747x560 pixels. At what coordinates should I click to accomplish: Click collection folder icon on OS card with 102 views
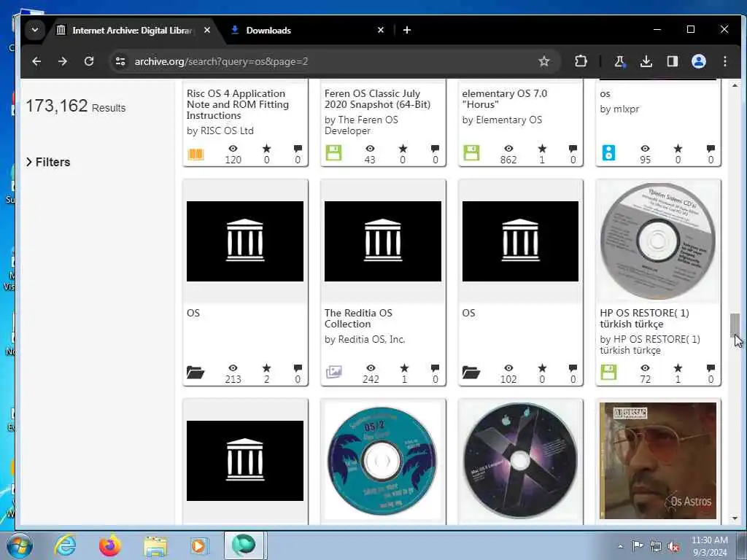471,373
